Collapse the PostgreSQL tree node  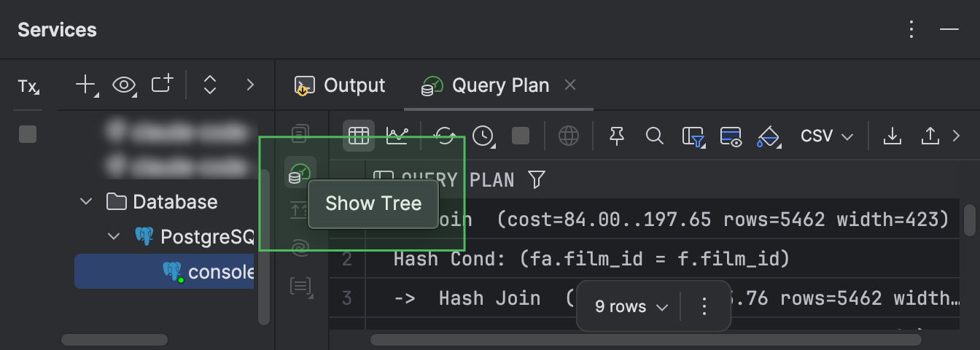[x=114, y=236]
